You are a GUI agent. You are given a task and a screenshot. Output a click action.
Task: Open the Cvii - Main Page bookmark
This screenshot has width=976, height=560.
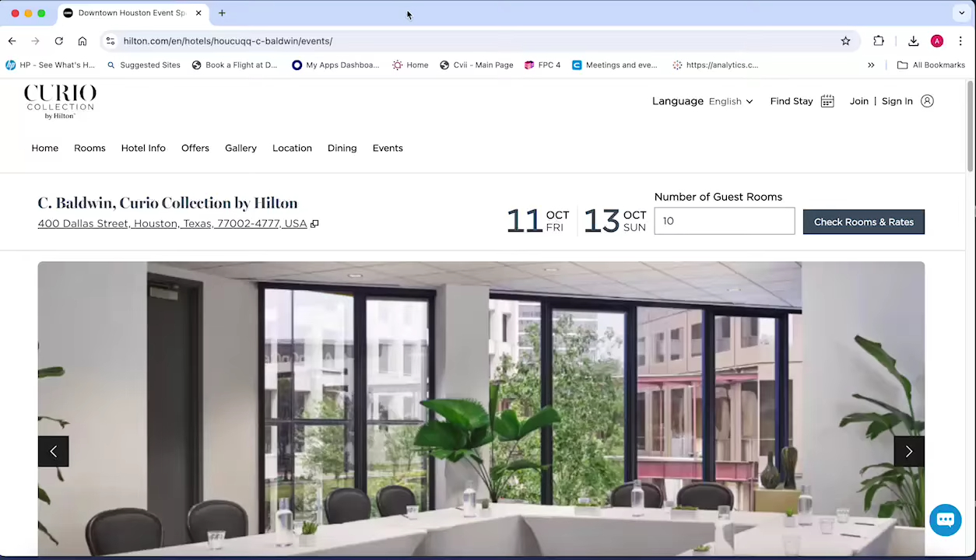[x=476, y=65]
